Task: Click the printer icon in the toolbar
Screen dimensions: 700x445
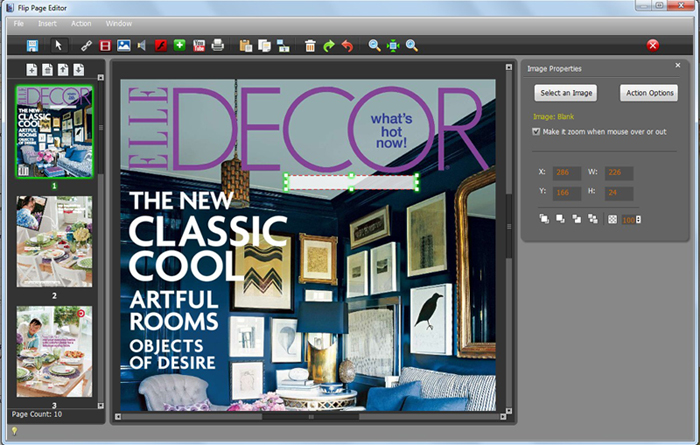Action: tap(217, 45)
